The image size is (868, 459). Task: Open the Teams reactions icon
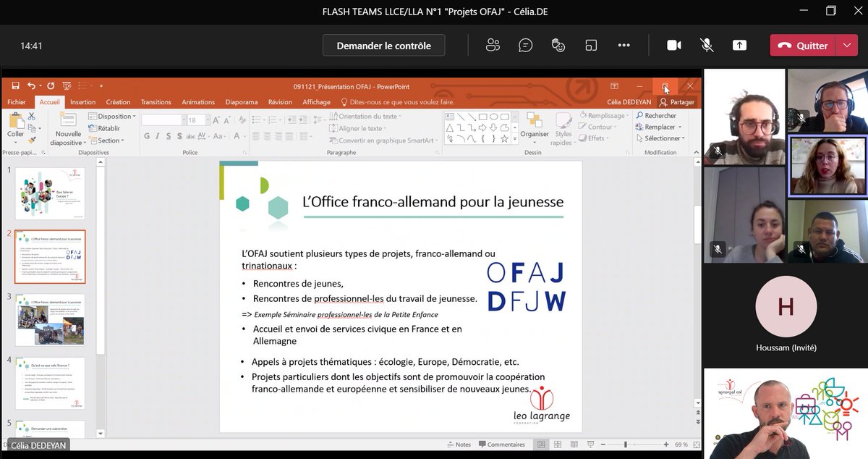click(x=558, y=45)
